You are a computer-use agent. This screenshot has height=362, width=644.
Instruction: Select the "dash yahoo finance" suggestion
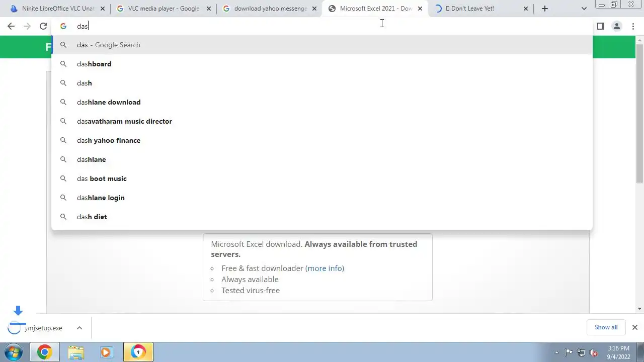click(322, 140)
